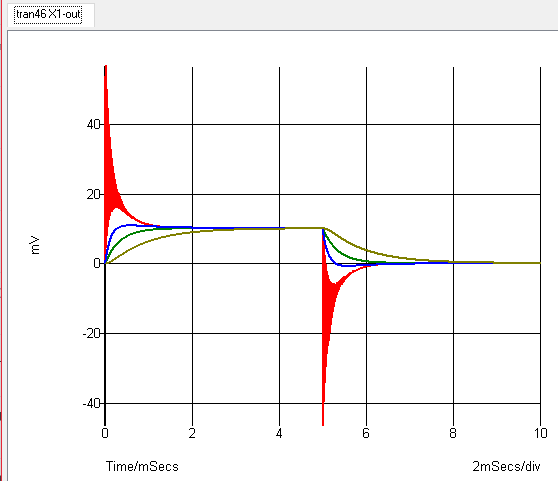This screenshot has width=558, height=481.
Task: Click the -20 tick on the mV axis
Action: (91, 334)
